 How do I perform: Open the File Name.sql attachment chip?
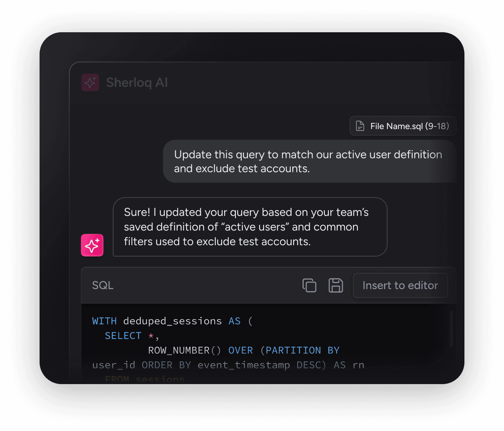coord(403,126)
